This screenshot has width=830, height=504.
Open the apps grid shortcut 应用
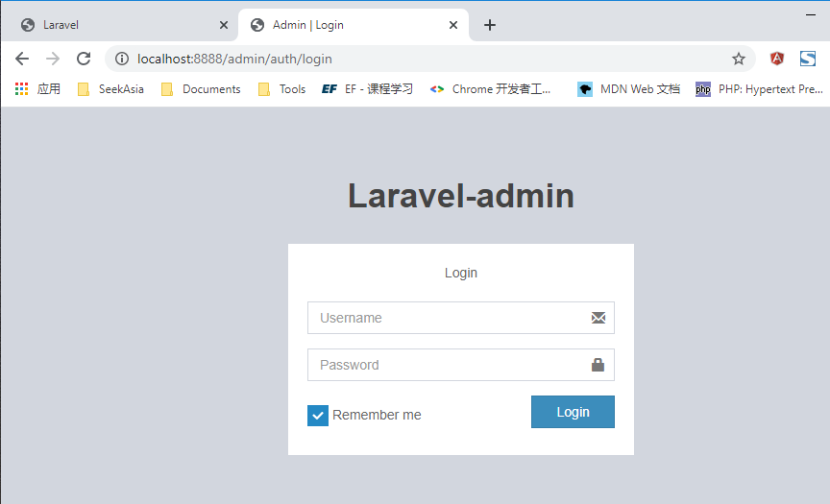click(x=37, y=89)
